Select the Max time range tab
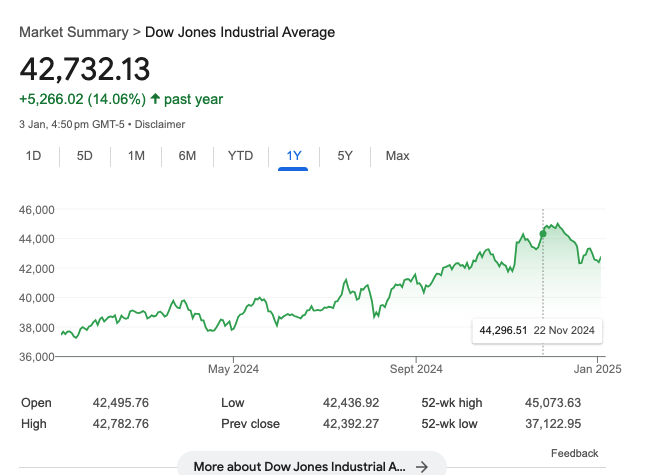The height and width of the screenshot is (475, 655). coord(397,156)
